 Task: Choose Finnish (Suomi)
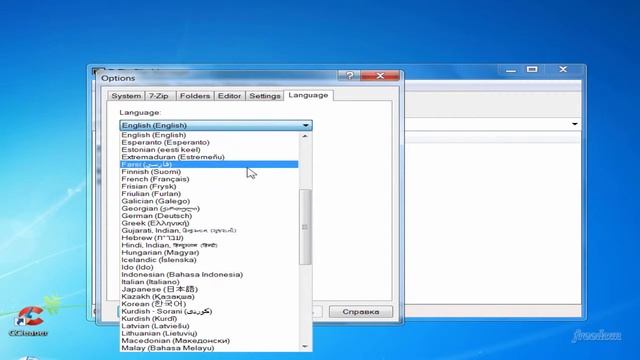coord(209,172)
